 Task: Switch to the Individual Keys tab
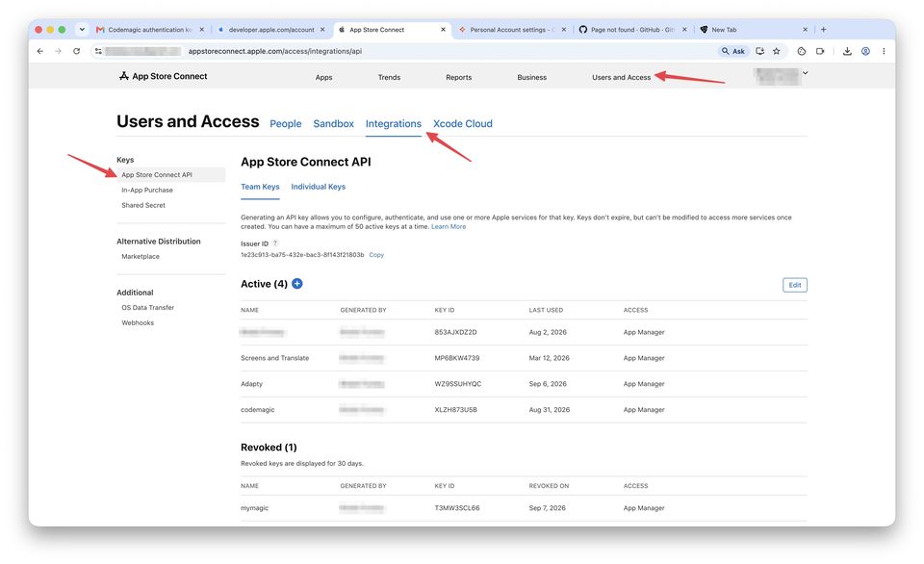[319, 187]
